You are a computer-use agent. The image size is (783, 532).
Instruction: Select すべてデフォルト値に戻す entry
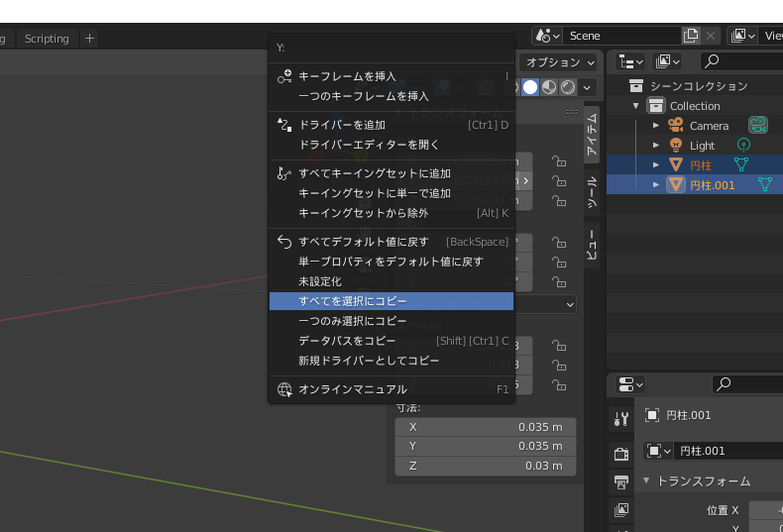tap(391, 242)
